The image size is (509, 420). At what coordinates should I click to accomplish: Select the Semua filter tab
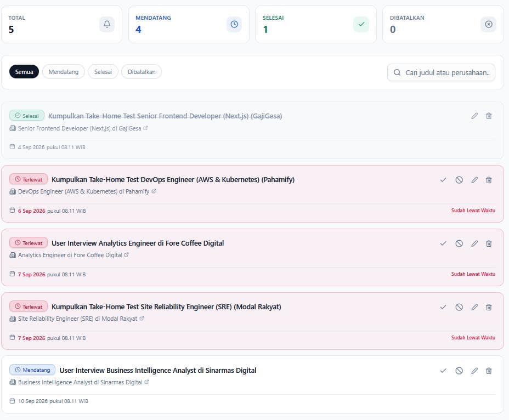click(24, 72)
